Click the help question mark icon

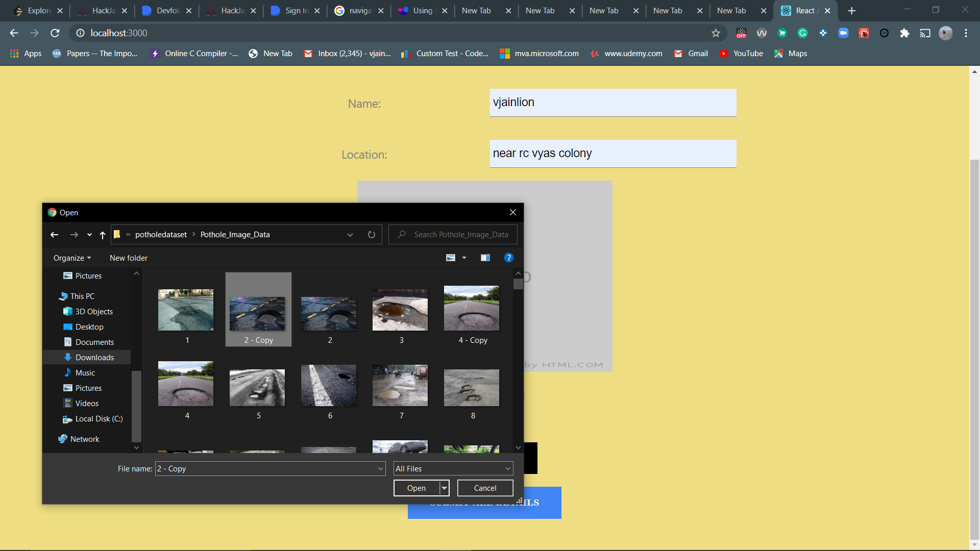[x=508, y=258]
